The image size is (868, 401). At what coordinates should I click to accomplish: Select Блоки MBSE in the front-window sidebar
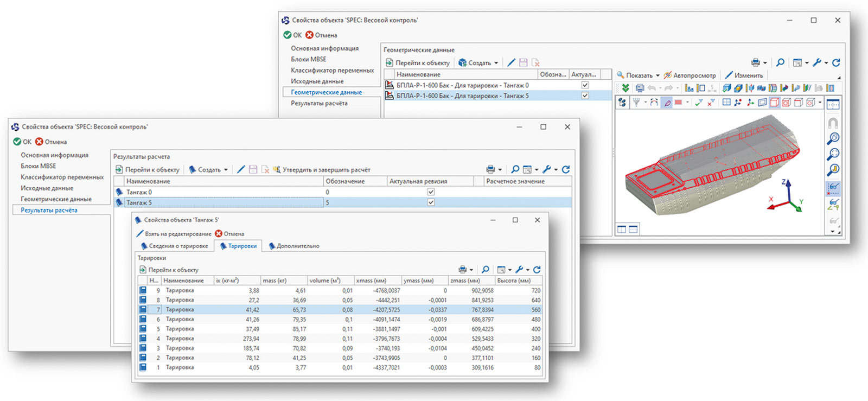(39, 166)
